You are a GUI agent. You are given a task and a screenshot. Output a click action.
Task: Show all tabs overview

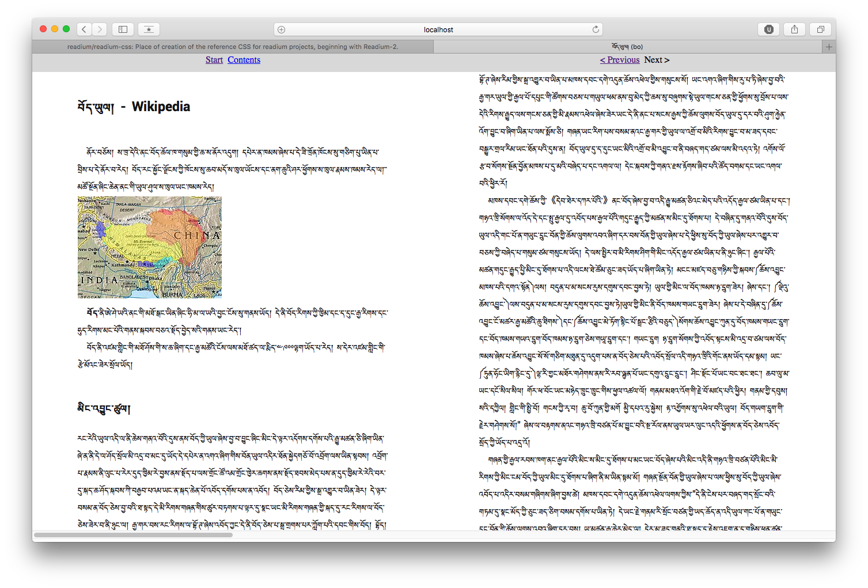(820, 29)
